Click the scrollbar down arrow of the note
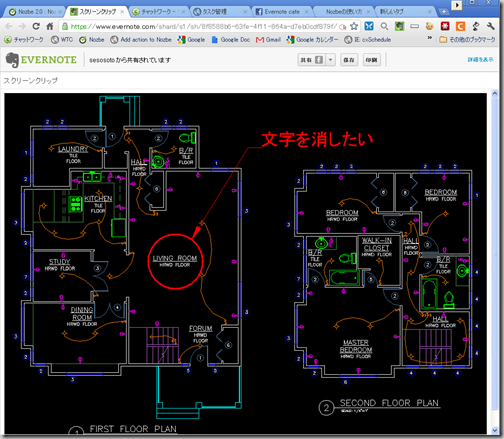 (495, 430)
